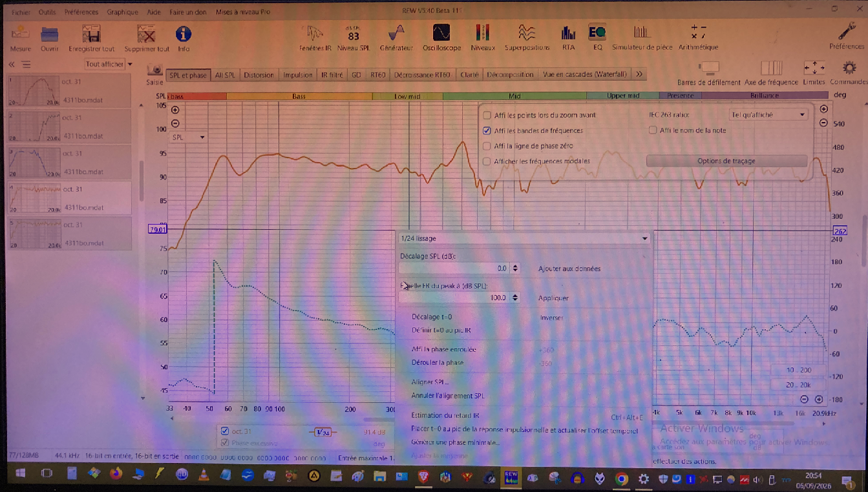This screenshot has width=868, height=492.
Task: Launch the Générateur signal tool
Action: click(x=396, y=38)
